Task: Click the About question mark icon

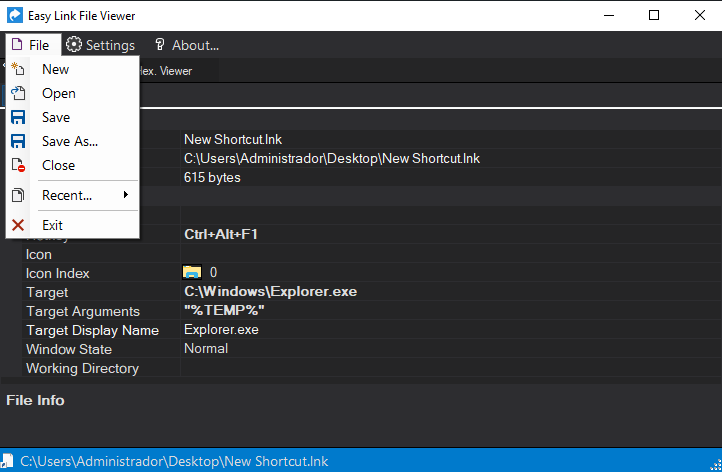Action: pos(160,45)
